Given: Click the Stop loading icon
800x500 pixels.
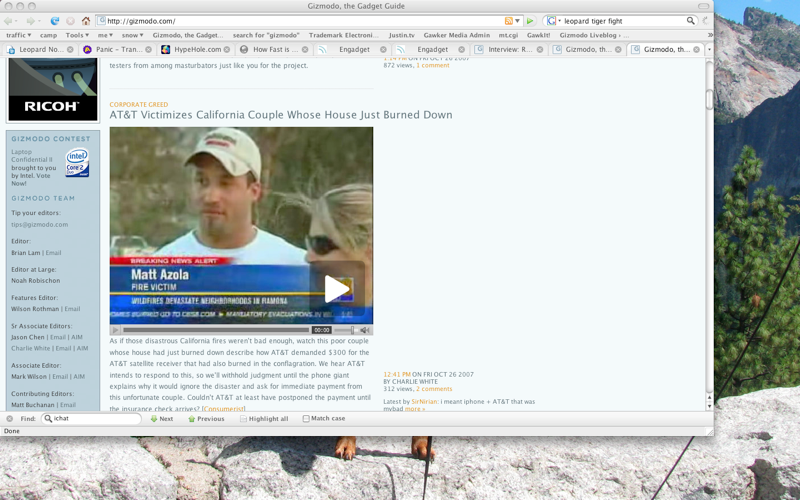Looking at the screenshot, I should pyautogui.click(x=70, y=21).
